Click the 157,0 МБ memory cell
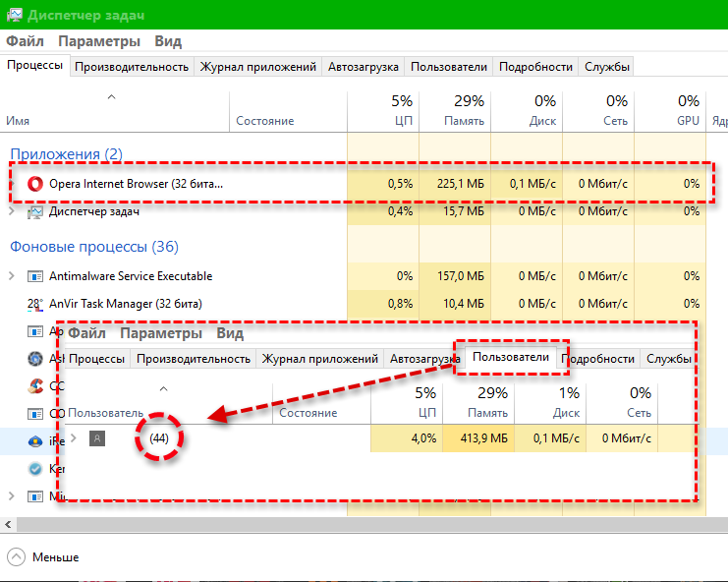728x582 pixels. pos(455,276)
